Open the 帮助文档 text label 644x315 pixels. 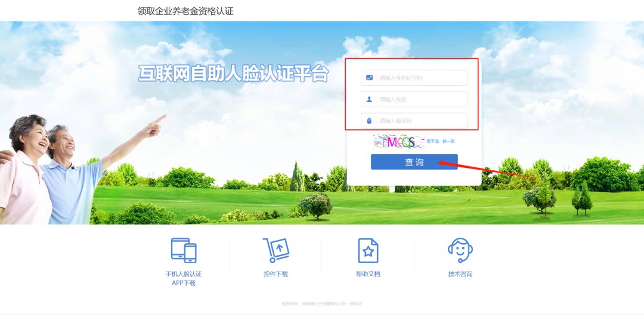pos(368,274)
